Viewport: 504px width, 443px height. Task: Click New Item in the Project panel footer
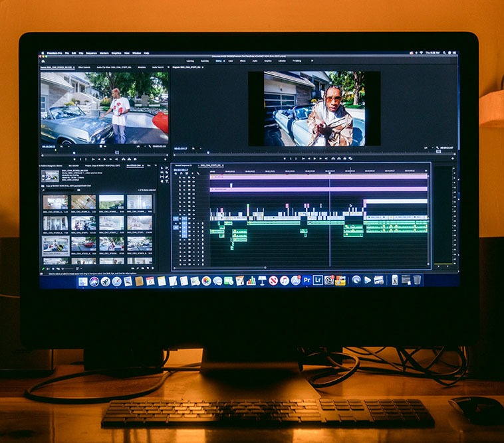(148, 268)
